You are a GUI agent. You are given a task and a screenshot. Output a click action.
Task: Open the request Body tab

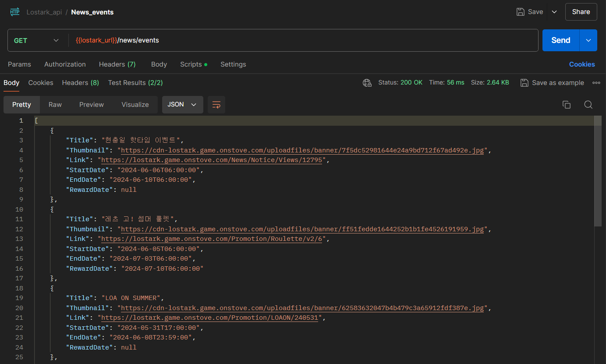159,64
